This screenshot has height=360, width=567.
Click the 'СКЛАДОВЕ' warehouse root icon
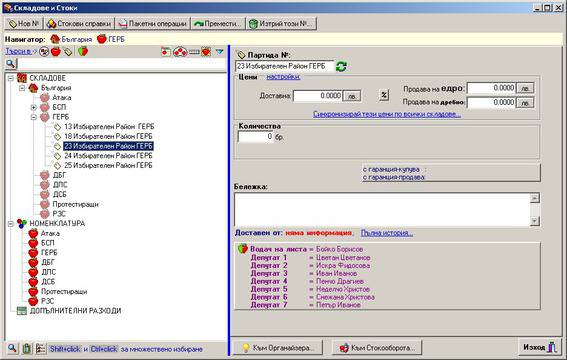point(22,78)
